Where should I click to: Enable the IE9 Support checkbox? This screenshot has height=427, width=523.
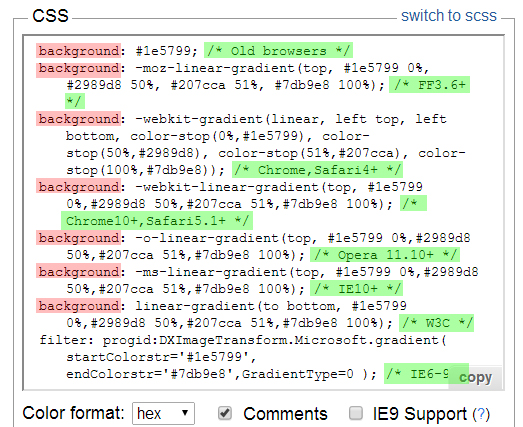356,413
